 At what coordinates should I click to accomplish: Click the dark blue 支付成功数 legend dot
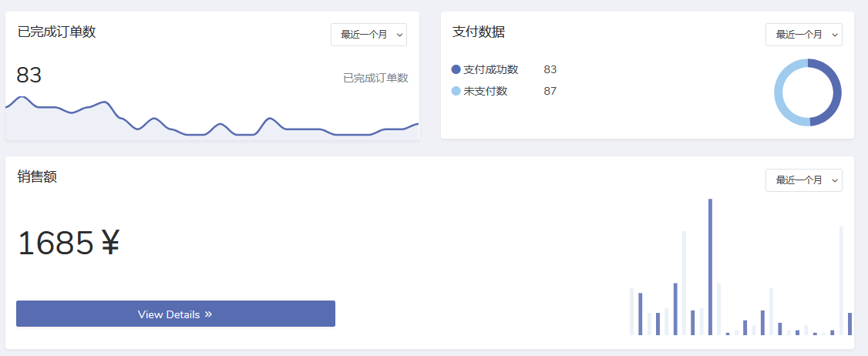click(456, 69)
